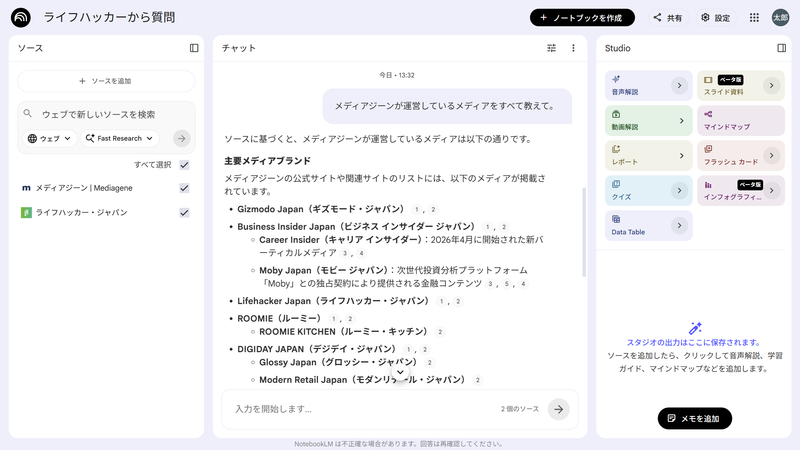Click the chat vertical scrollbar

[x=584, y=232]
